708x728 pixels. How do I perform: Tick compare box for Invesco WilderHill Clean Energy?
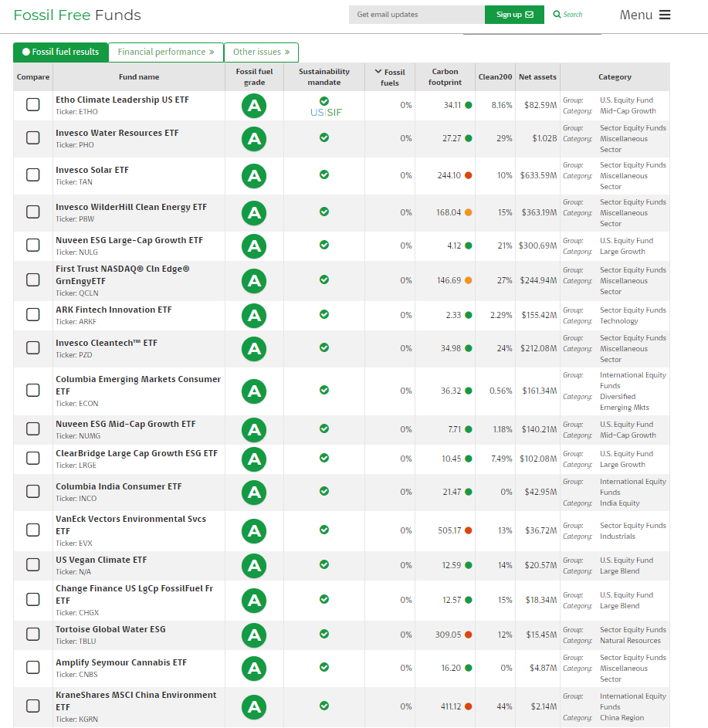point(33,212)
